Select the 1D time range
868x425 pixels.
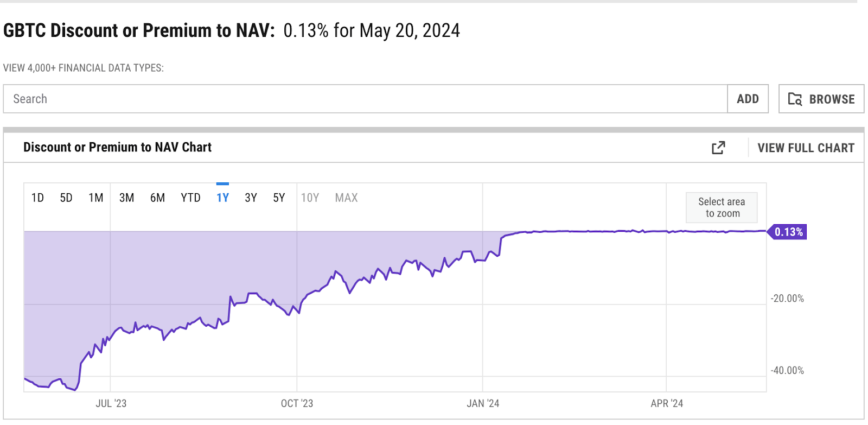[x=38, y=198]
